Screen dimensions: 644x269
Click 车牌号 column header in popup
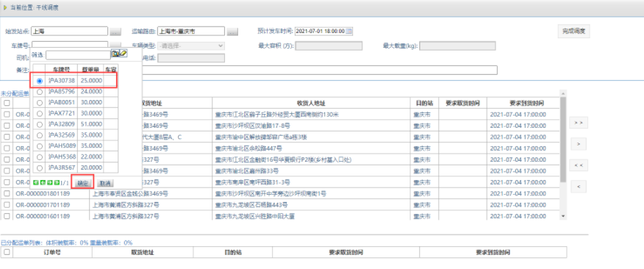61,69
